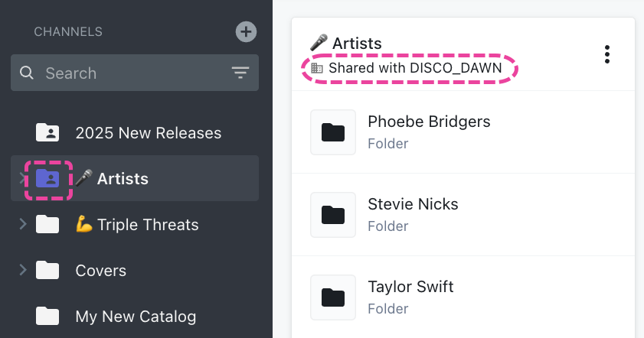Click the Covers folder icon
Image resolution: width=644 pixels, height=338 pixels.
(47, 270)
